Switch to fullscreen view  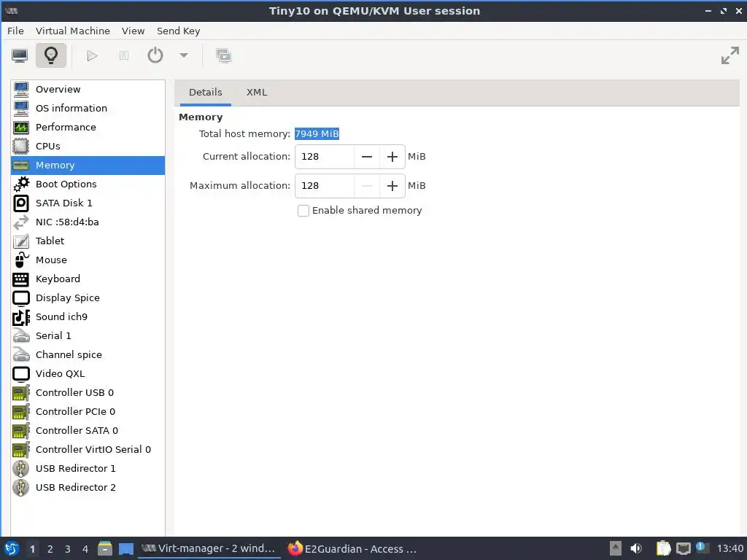click(729, 55)
